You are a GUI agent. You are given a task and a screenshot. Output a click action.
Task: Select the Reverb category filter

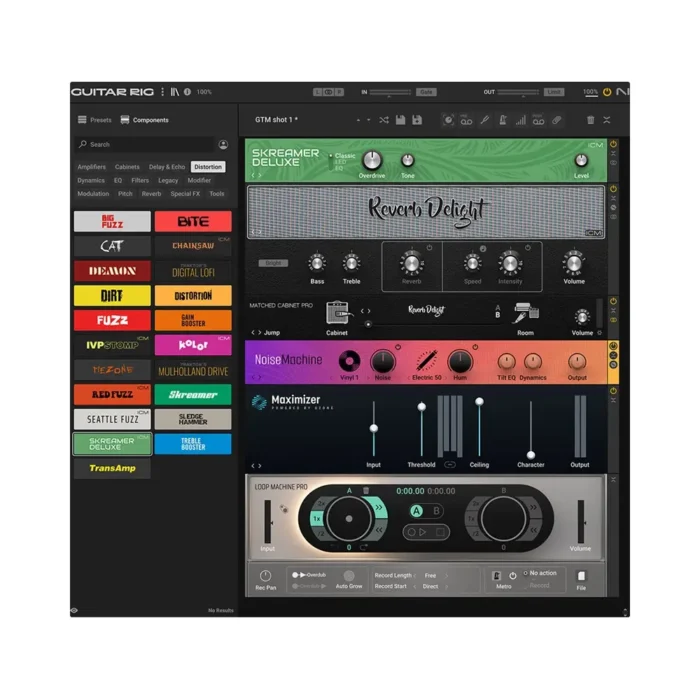tap(151, 194)
